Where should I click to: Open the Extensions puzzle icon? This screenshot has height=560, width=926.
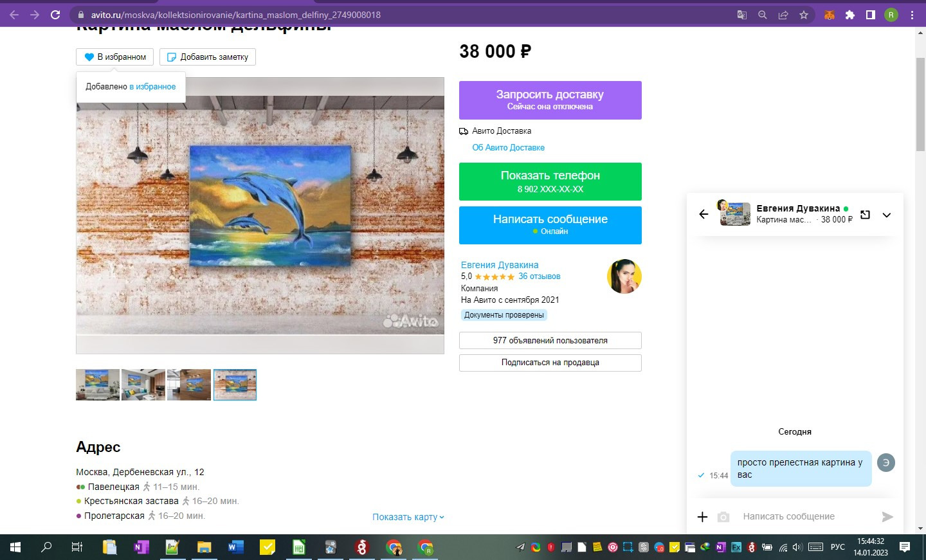tap(850, 14)
